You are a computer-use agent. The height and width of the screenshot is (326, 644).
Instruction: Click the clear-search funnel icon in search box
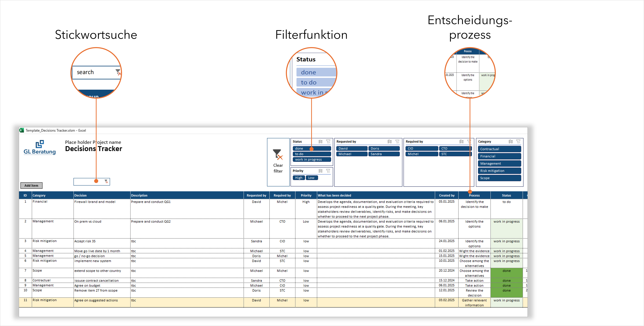click(x=106, y=181)
